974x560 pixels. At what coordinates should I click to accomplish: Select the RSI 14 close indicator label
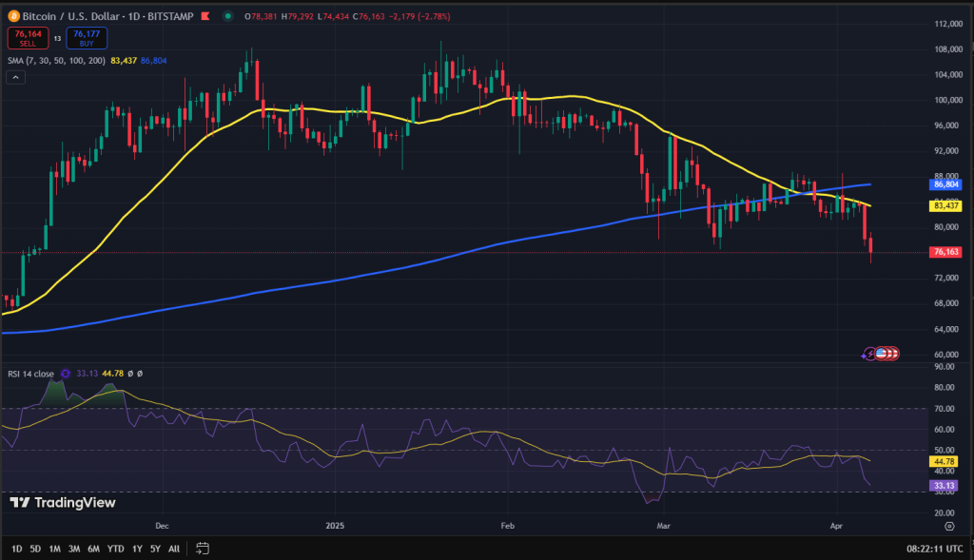coord(31,374)
